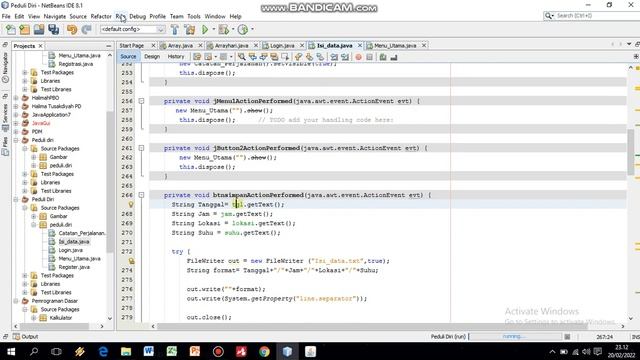Toggle Source view of editor
This screenshot has width=640, height=360.
point(128,57)
